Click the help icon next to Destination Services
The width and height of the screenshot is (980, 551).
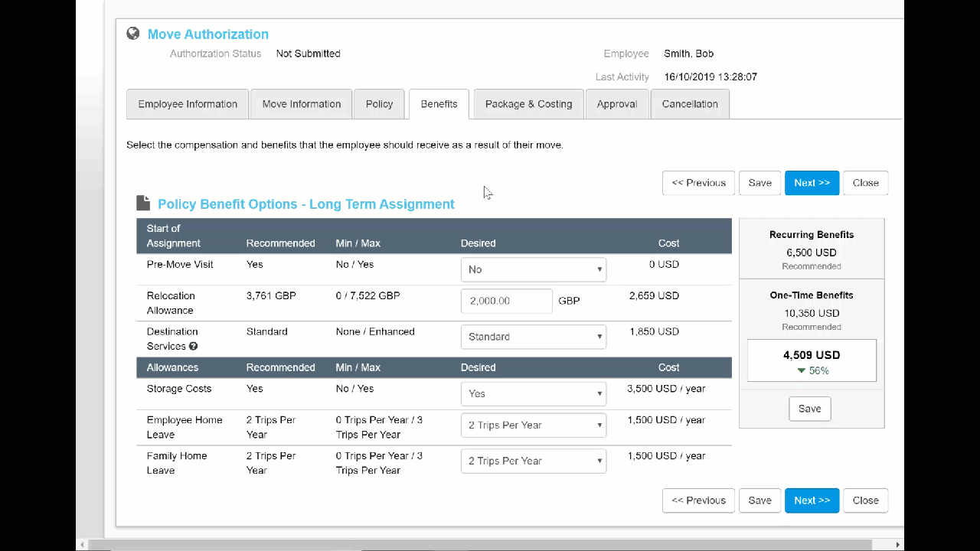pyautogui.click(x=194, y=347)
